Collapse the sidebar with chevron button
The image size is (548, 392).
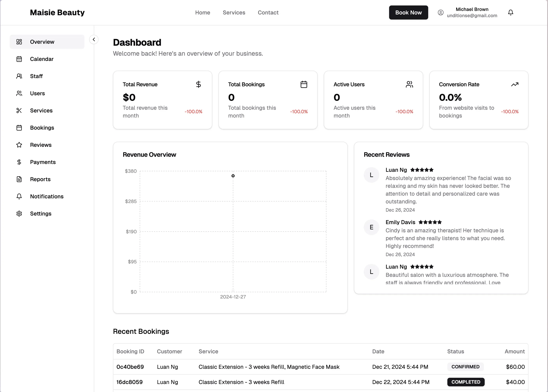94,39
